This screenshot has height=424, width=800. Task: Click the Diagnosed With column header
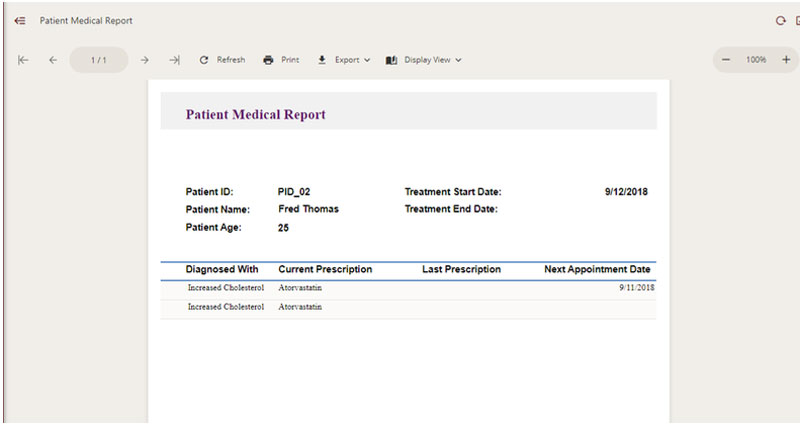click(x=221, y=270)
